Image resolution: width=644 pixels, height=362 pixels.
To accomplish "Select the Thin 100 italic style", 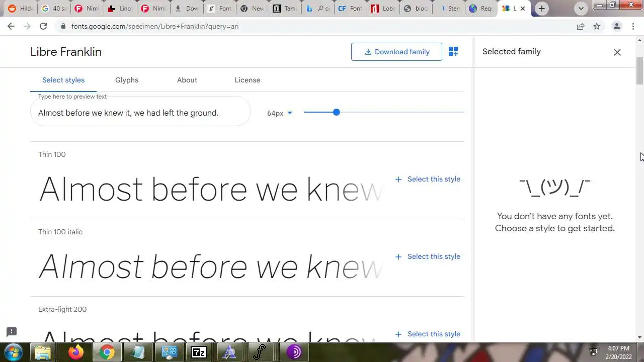I will click(x=428, y=256).
